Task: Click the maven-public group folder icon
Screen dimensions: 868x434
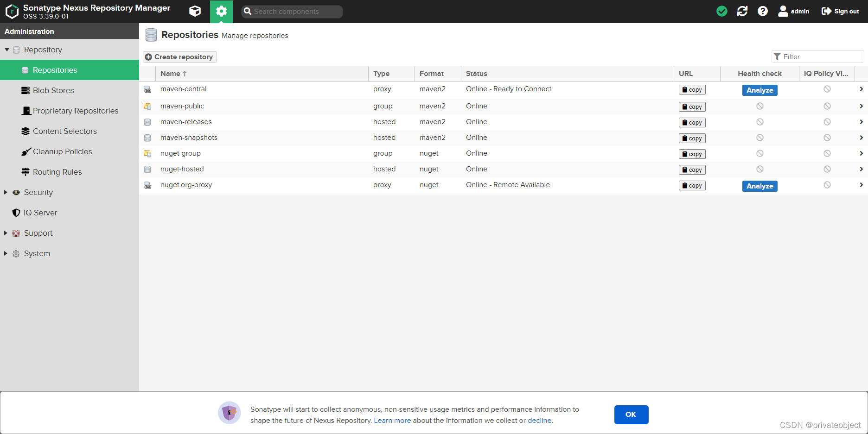Action: [147, 107]
